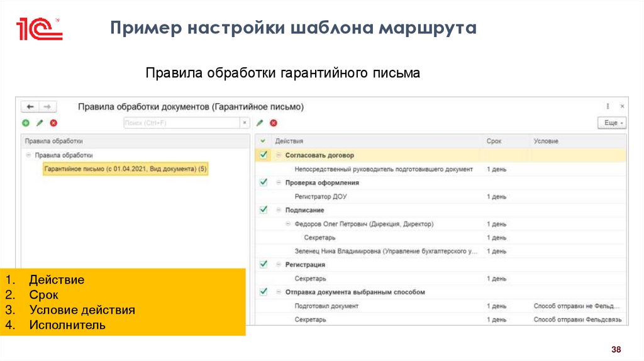Select Непосредственный руководитель подготовившего документ row
Screen dimensions: 644x361
pyautogui.click(x=441, y=169)
